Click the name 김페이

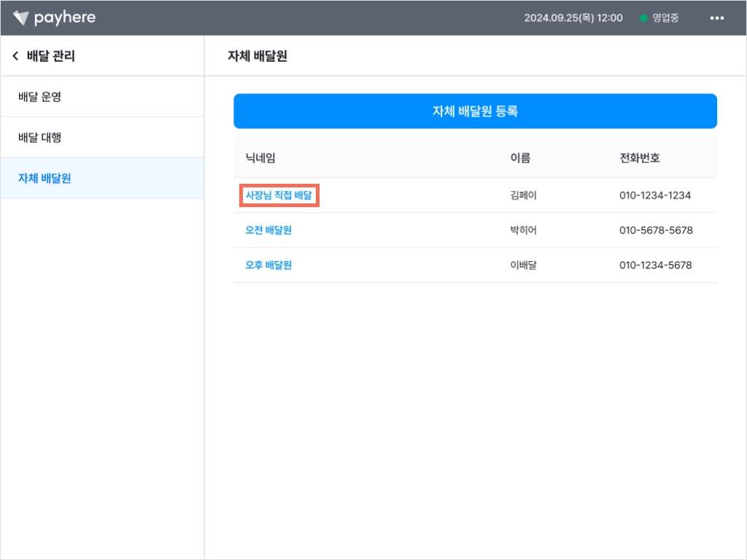[523, 195]
